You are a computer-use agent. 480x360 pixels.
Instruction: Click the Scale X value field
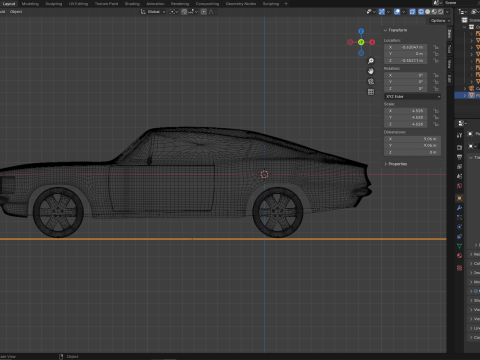[406, 111]
